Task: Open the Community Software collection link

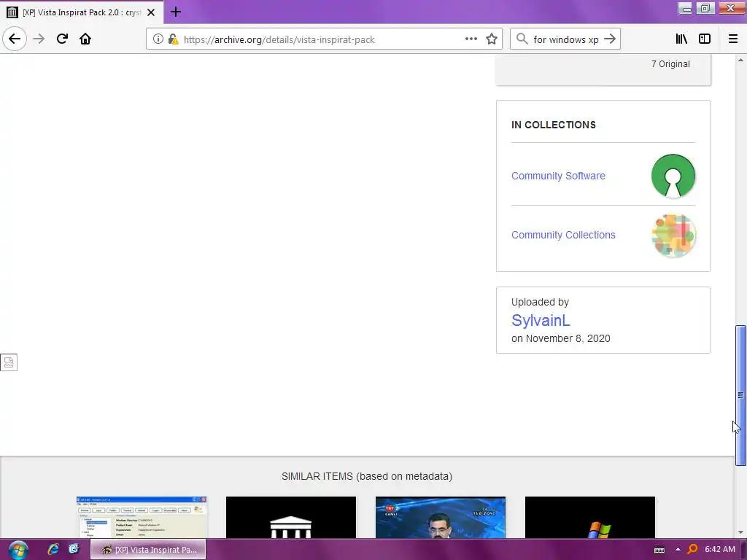Action: point(558,176)
